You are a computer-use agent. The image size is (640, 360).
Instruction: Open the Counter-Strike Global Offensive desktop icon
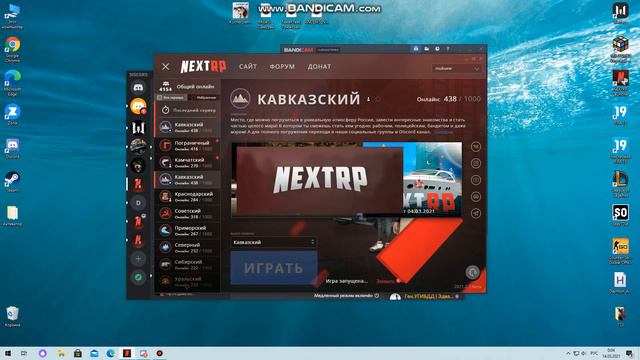tap(620, 251)
